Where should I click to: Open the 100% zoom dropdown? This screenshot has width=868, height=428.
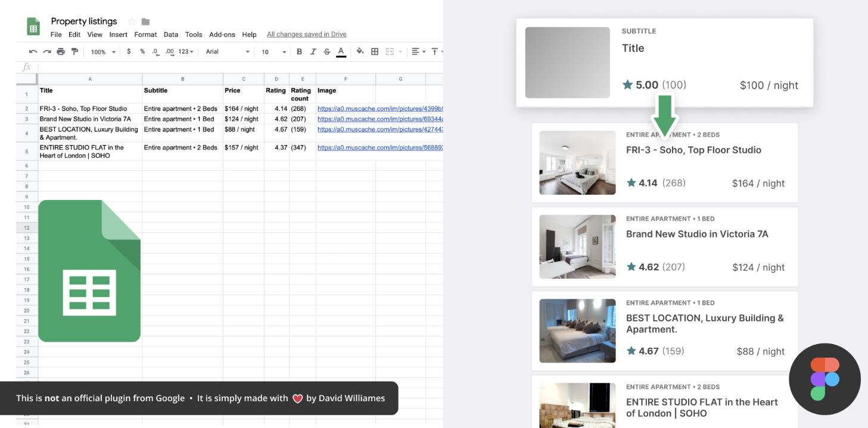[103, 52]
